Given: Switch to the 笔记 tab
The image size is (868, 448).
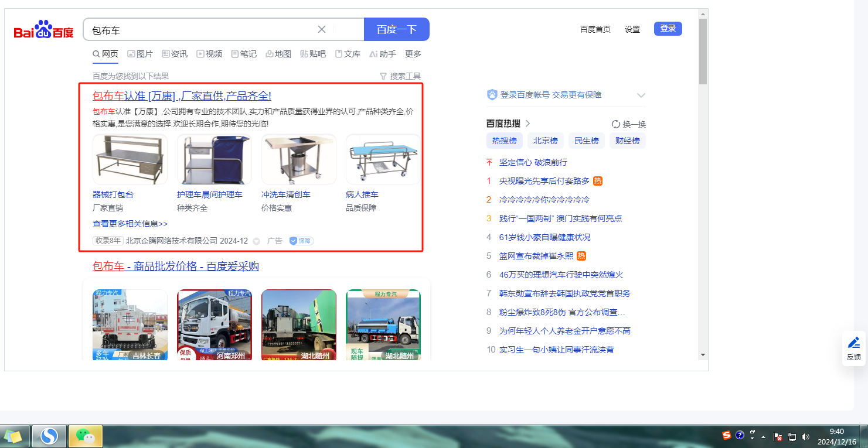Looking at the screenshot, I should (244, 54).
